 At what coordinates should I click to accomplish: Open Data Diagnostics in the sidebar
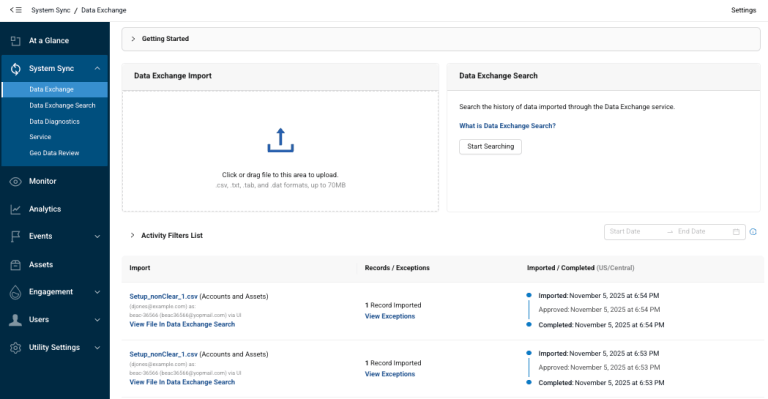[54, 121]
